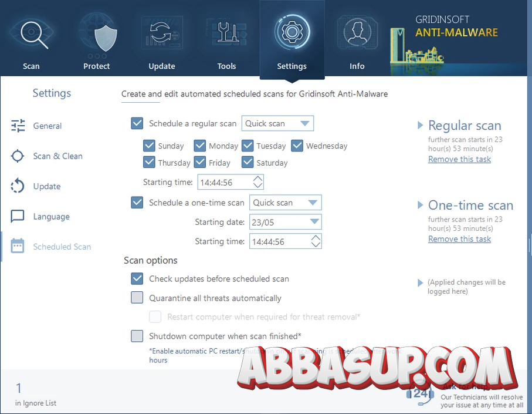Click the Update sync arrows icon
This screenshot has width=532, height=414.
161,33
